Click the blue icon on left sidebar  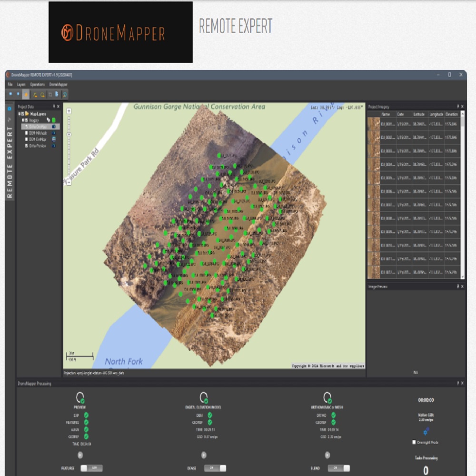tap(10, 109)
